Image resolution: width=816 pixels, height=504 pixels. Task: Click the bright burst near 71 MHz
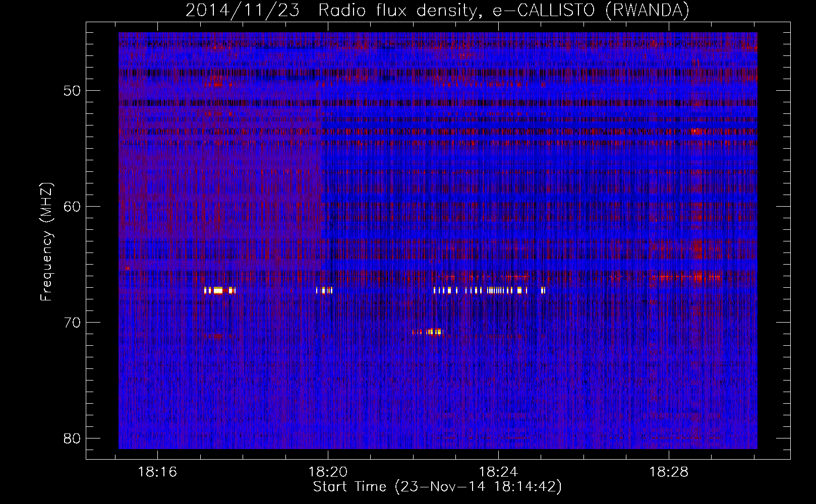point(428,332)
